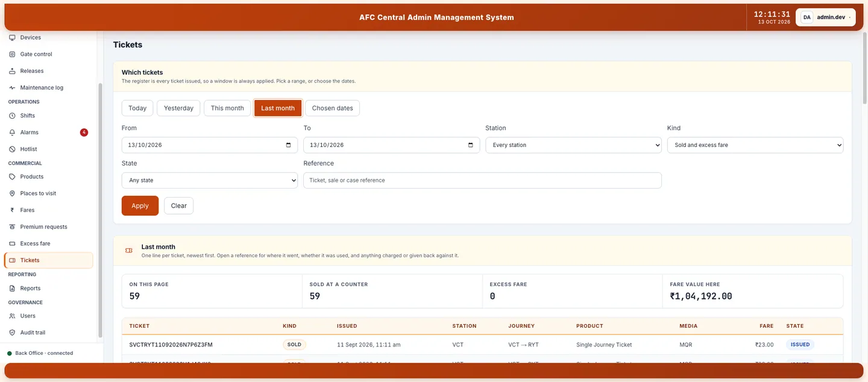Select the Last month range

[278, 108]
